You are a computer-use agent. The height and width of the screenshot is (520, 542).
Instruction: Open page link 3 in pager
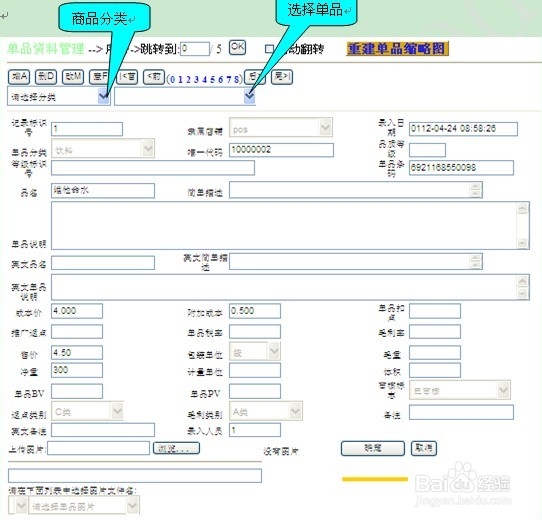pyautogui.click(x=196, y=80)
